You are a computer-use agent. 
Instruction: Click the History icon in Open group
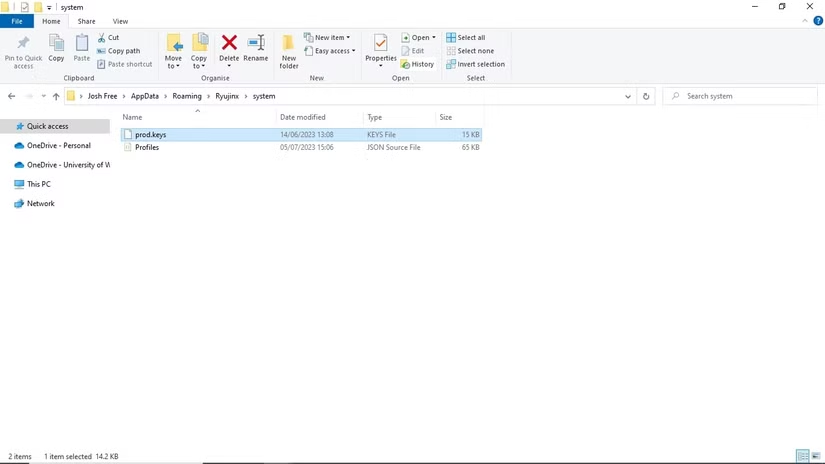click(x=405, y=64)
